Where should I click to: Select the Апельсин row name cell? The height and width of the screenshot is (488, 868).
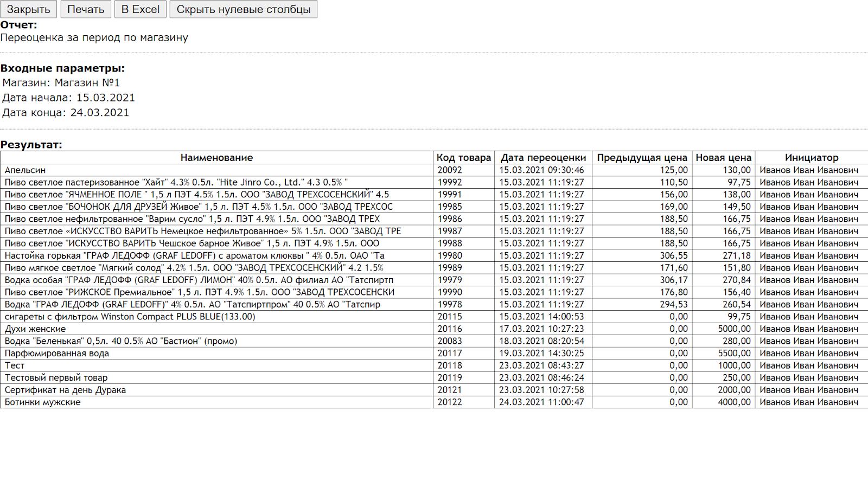point(25,170)
